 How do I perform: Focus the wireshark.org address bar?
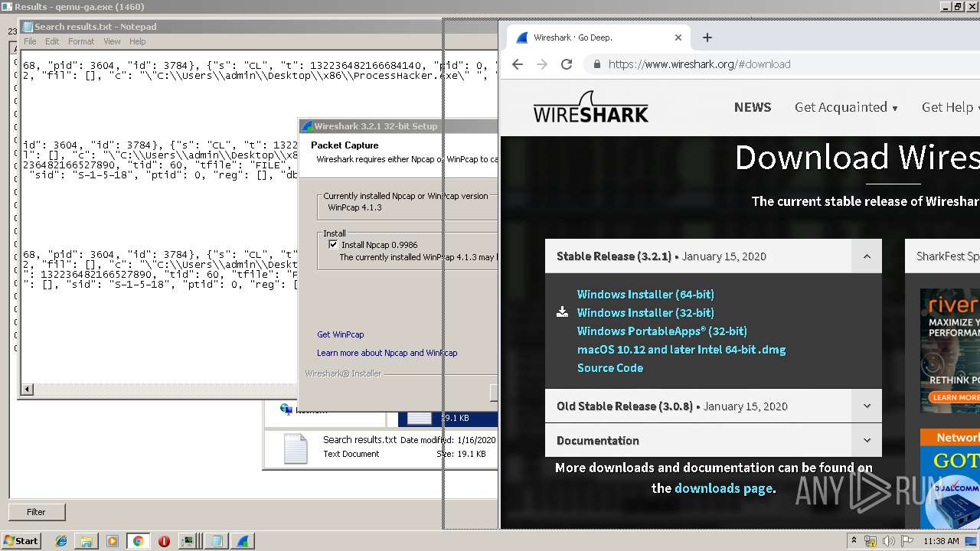tap(781, 64)
